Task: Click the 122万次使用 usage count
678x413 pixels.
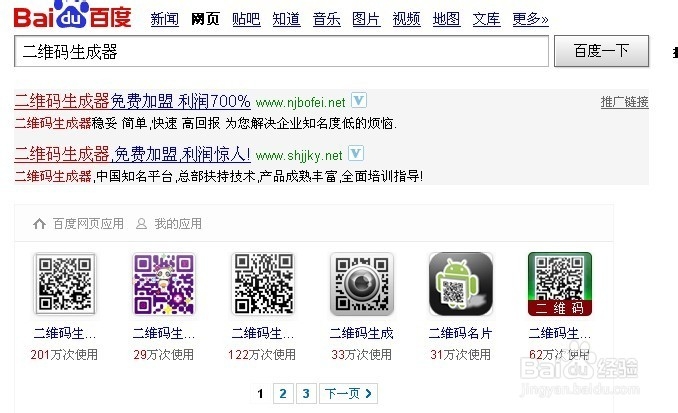Action: (x=262, y=355)
